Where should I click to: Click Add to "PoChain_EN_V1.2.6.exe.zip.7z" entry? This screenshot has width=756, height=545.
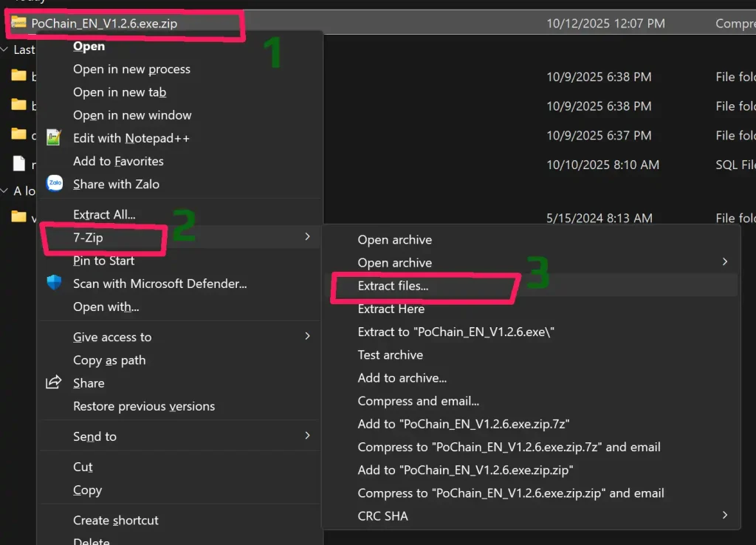[463, 424]
